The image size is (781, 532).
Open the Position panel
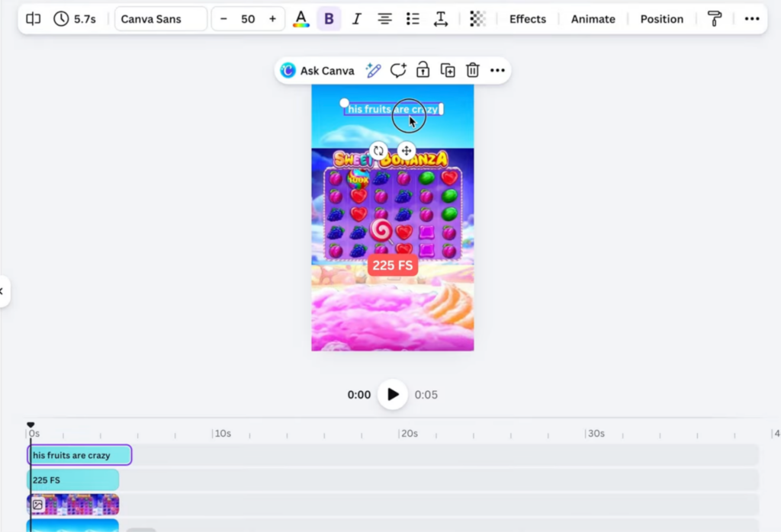point(661,19)
